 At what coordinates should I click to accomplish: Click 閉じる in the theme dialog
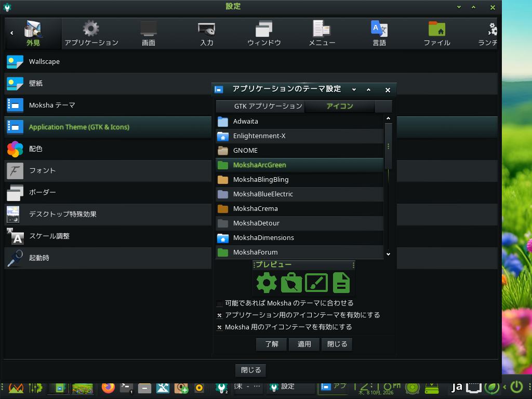click(x=337, y=344)
